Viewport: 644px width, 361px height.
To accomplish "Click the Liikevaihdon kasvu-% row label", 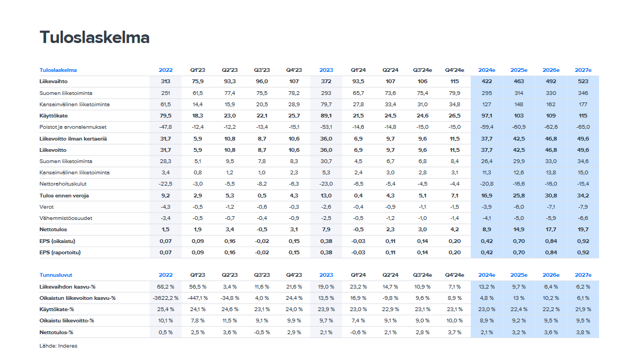I will [x=70, y=286].
